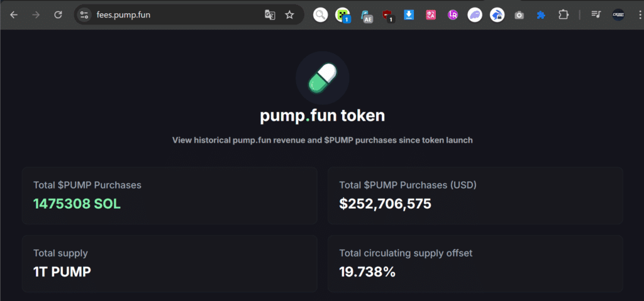Open the blue rabbit lock extension
Viewport: 644px width, 301px height.
497,15
